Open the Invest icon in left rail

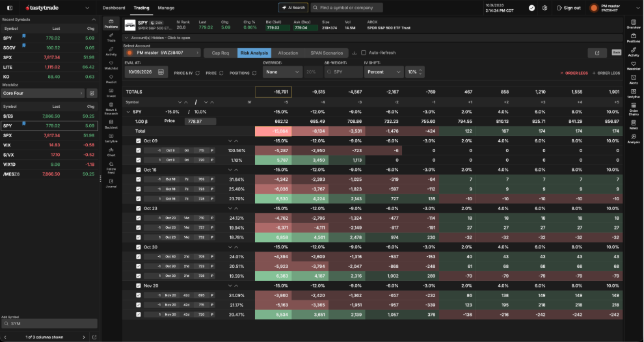pos(111,92)
